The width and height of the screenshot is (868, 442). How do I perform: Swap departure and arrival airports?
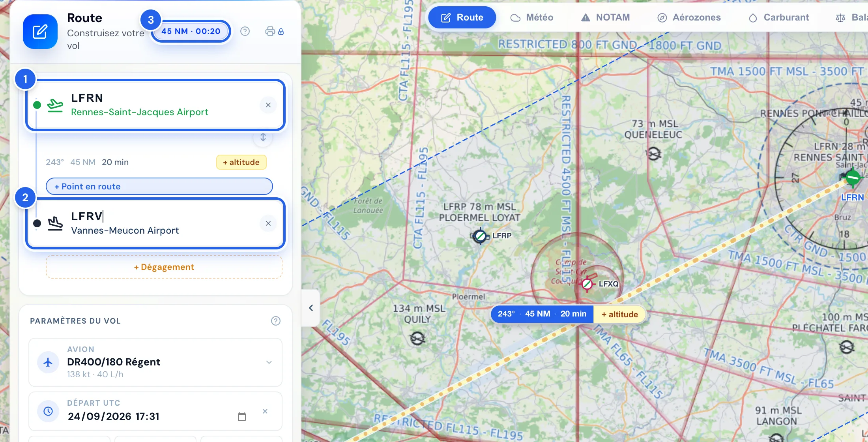(x=263, y=138)
